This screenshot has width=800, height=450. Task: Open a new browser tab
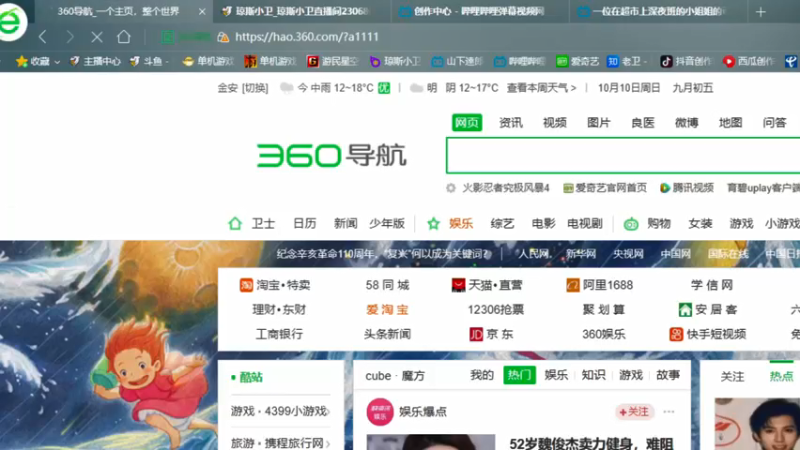click(x=761, y=12)
